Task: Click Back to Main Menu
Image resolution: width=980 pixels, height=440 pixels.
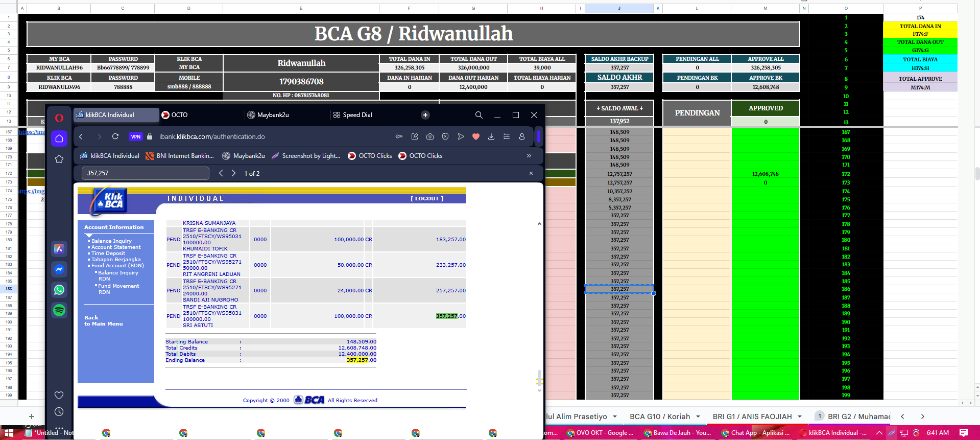Action: (x=103, y=321)
